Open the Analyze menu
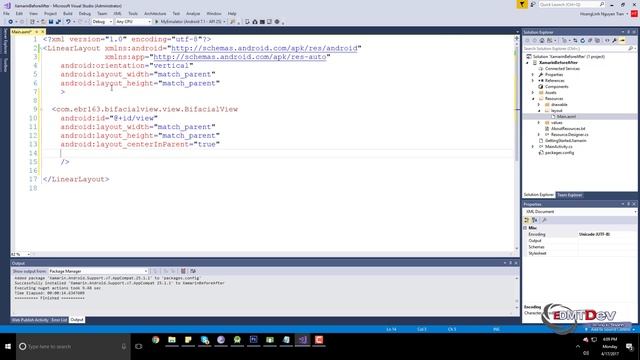Screen dimensions: 640x360 point(193,13)
